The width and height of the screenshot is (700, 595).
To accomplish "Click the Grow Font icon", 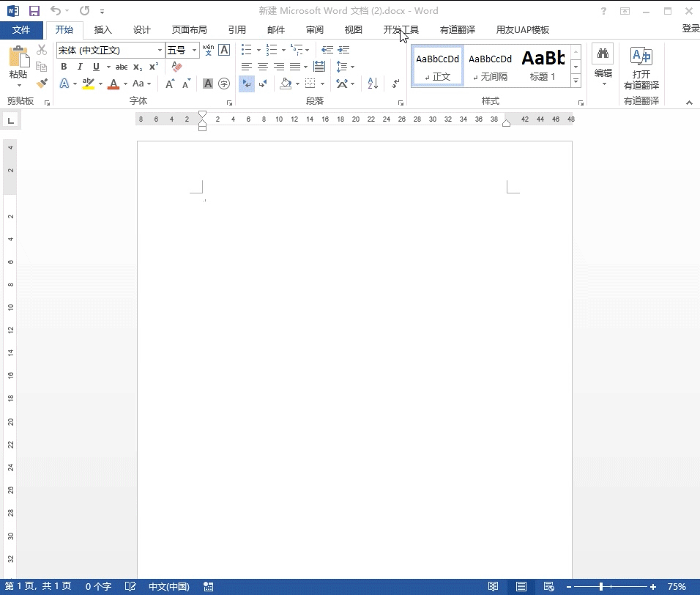I will [x=170, y=84].
